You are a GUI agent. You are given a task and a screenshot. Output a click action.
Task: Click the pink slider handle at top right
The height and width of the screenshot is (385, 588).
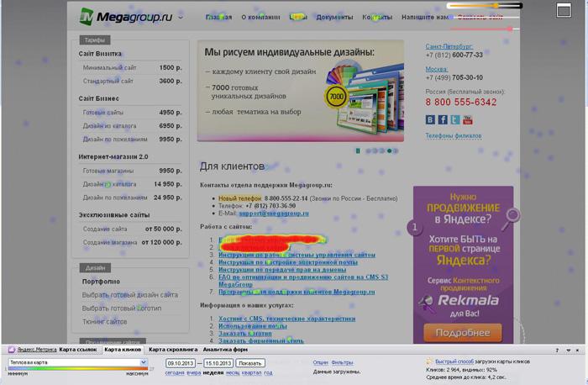pyautogui.click(x=510, y=29)
